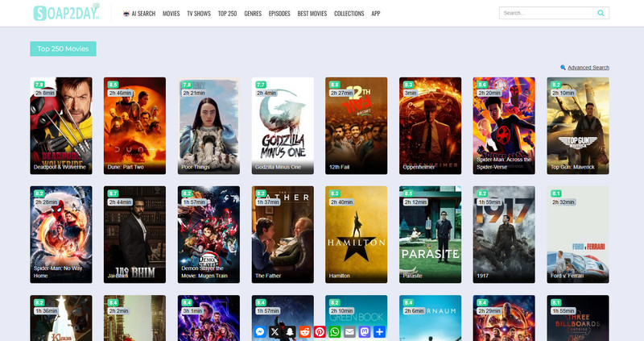This screenshot has width=644, height=341.
Task: Go to TV SHOWS section
Action: 199,14
